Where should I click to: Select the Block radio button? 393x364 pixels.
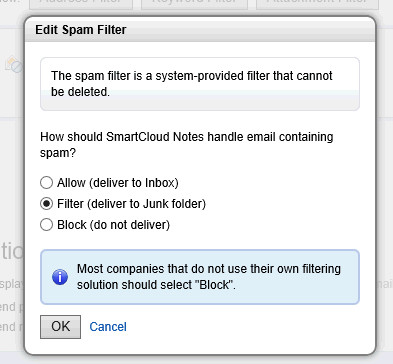(x=46, y=225)
